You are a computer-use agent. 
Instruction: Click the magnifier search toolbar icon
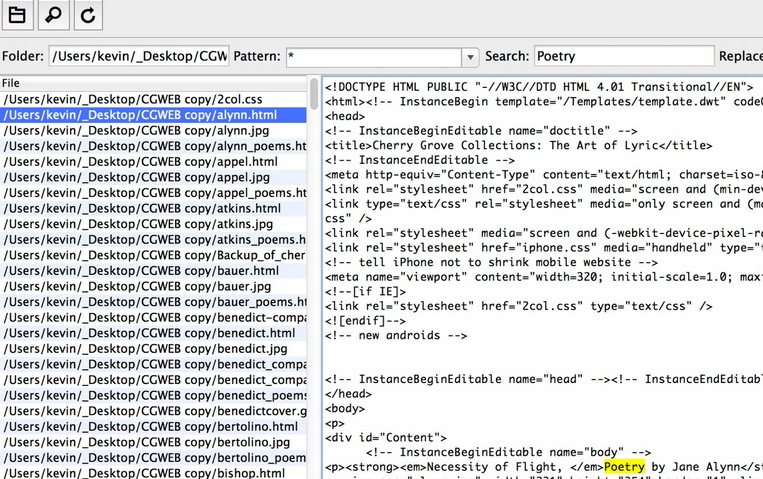(x=54, y=15)
